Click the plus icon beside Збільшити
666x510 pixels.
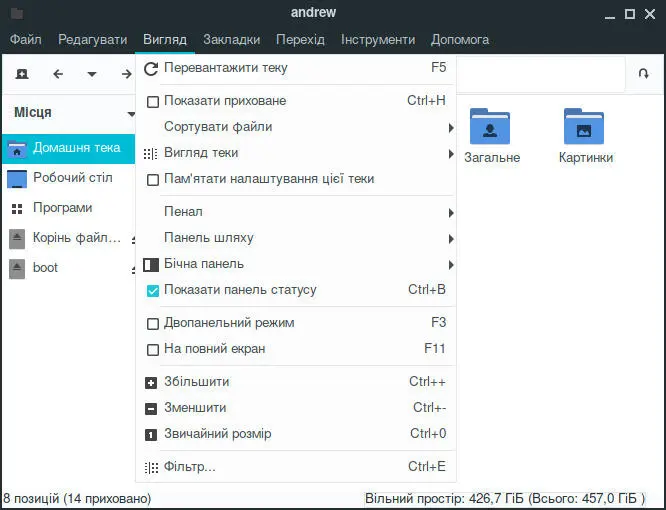click(x=151, y=383)
